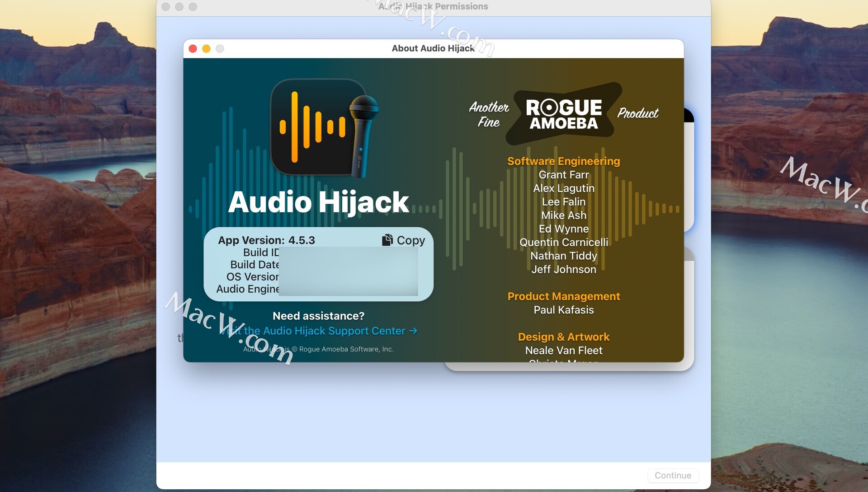Image resolution: width=868 pixels, height=492 pixels.
Task: Click the 'Audio Engine' label
Action: click(247, 289)
